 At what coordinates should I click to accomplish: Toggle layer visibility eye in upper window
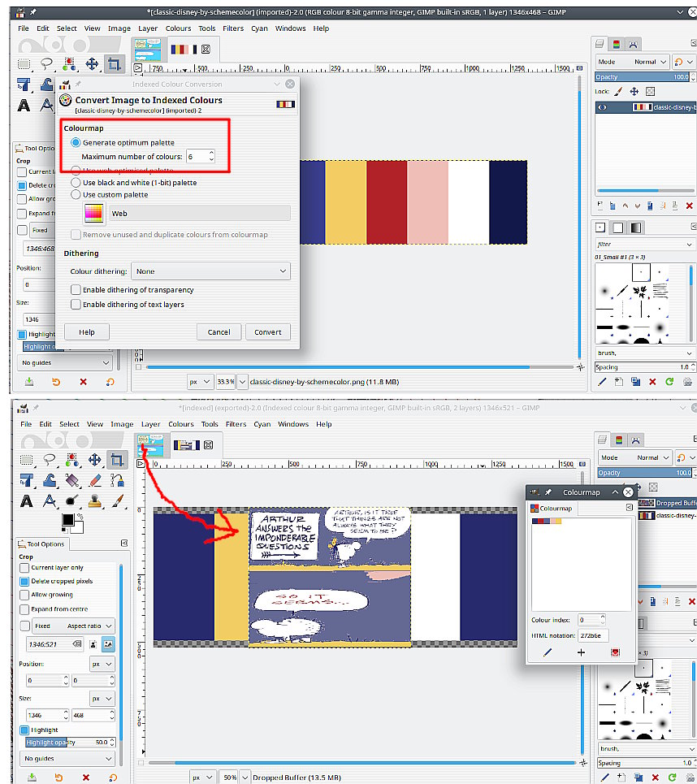point(602,107)
